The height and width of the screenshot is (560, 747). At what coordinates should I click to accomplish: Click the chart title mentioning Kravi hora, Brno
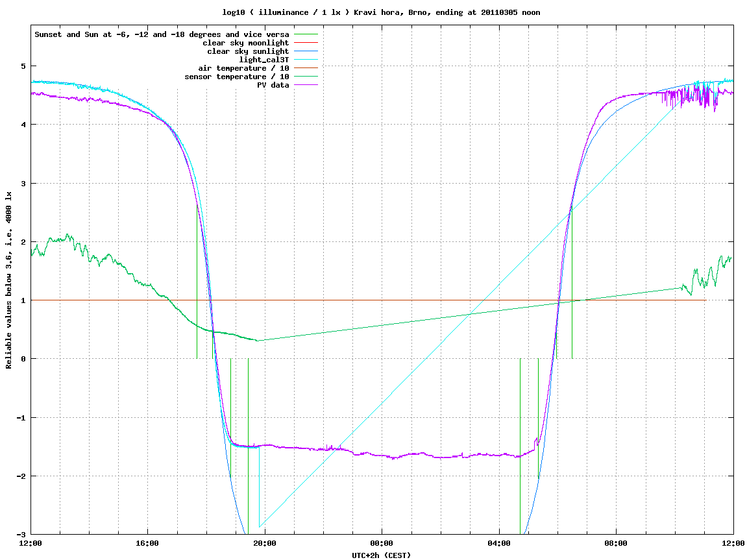pyautogui.click(x=381, y=12)
